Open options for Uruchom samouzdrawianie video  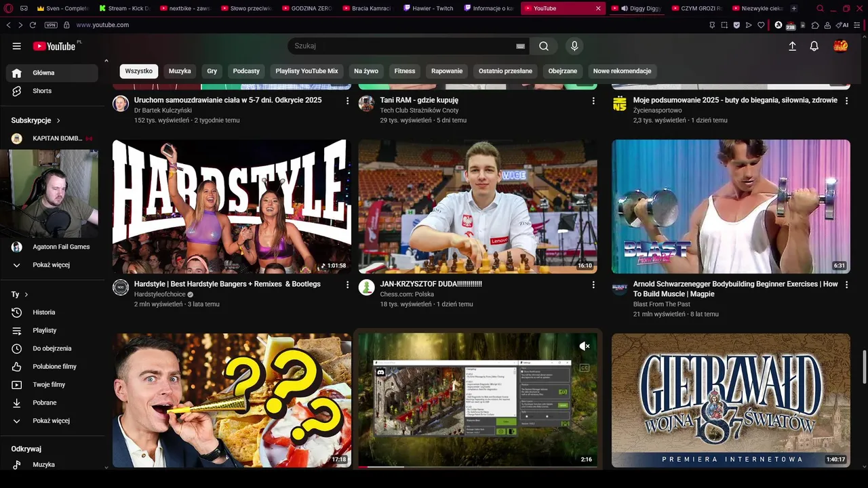[347, 100]
